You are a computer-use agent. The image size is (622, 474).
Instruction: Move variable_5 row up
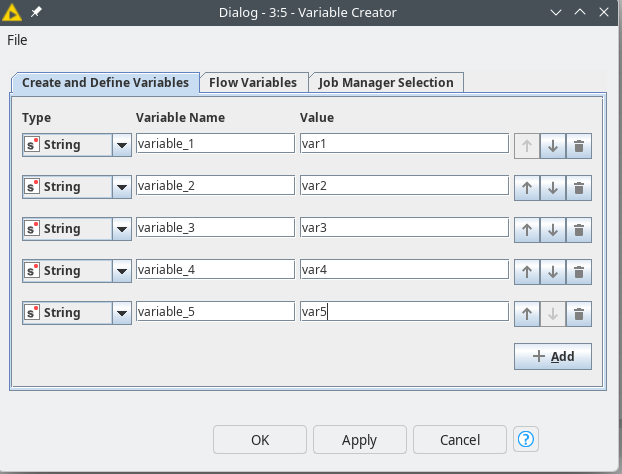pos(527,313)
